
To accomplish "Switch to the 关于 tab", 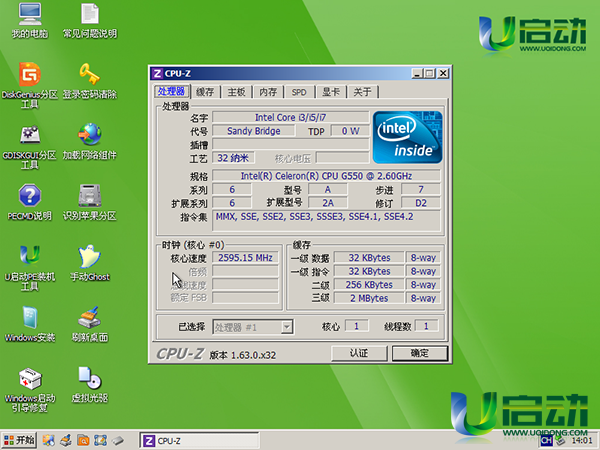I will (362, 92).
